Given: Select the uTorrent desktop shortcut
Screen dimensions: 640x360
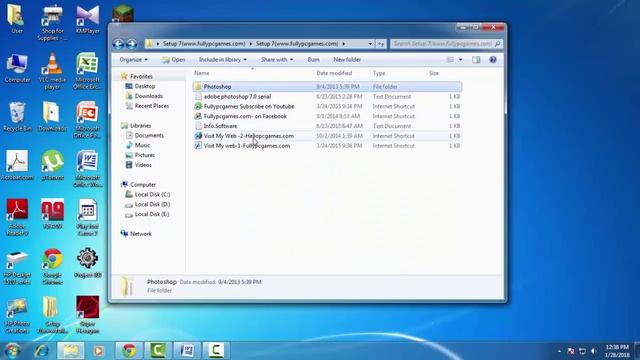Looking at the screenshot, I should (52, 165).
